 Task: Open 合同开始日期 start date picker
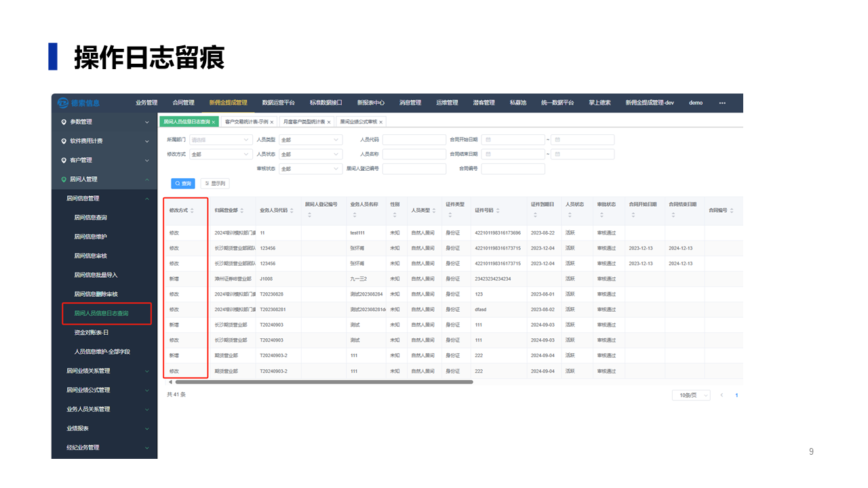(513, 140)
